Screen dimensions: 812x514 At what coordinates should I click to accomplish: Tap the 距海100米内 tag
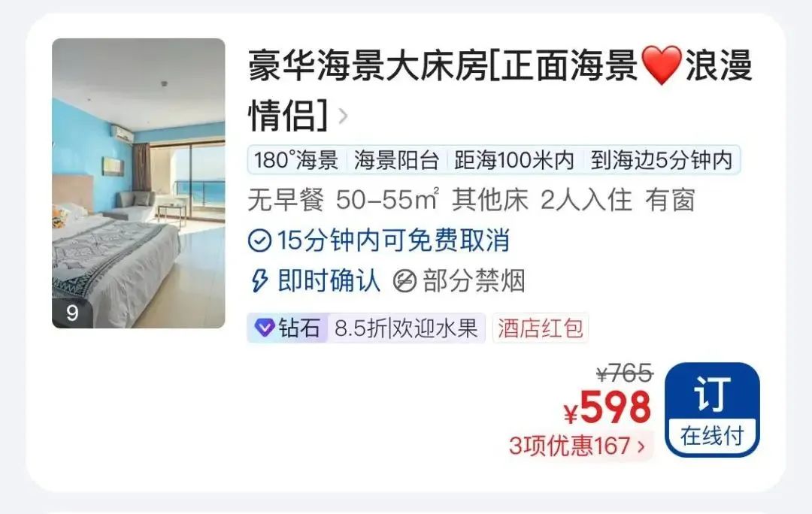(x=514, y=160)
